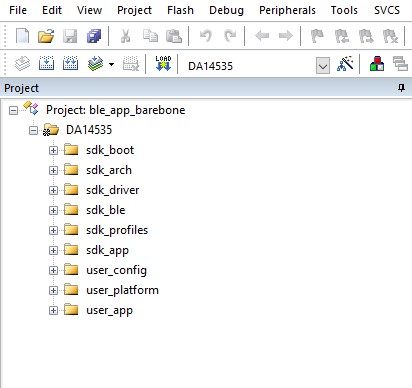Open the Peripherals menu
This screenshot has width=412, height=388.
pyautogui.click(x=287, y=10)
